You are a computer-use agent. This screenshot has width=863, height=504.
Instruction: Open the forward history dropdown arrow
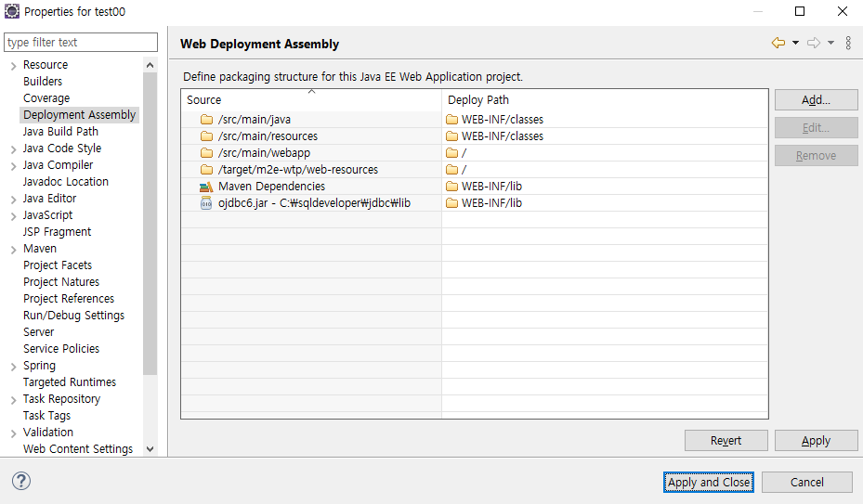tap(830, 43)
